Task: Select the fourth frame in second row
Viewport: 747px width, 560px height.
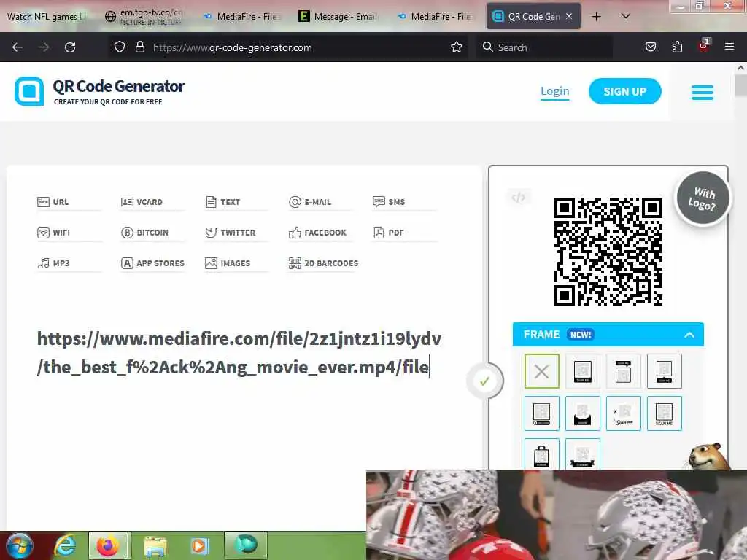Action: (x=664, y=413)
